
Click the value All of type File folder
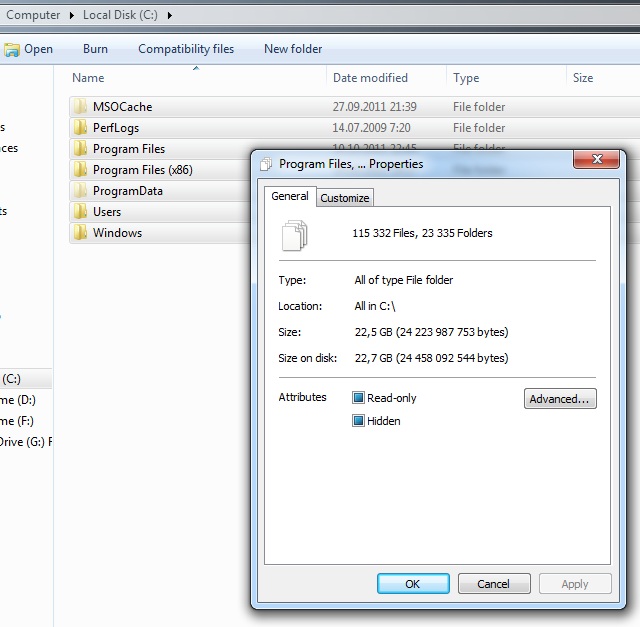(404, 280)
